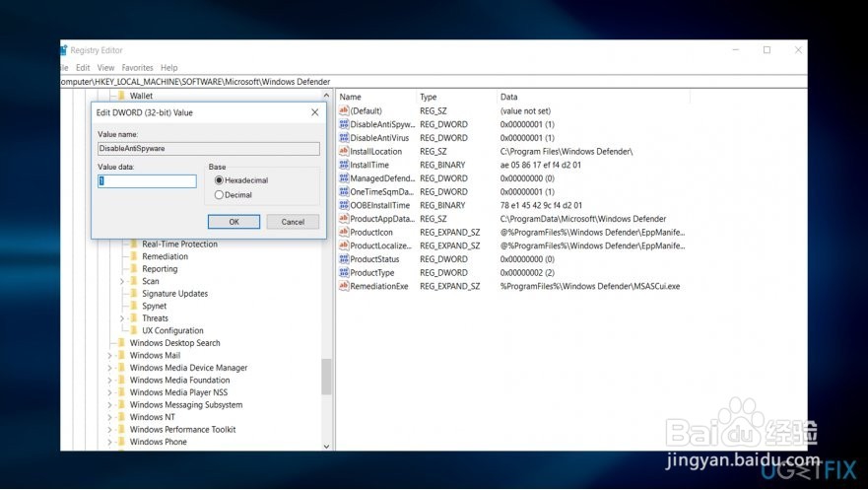Click the Real-Time Protection folder icon
This screenshot has width=868, height=490.
pyautogui.click(x=133, y=244)
